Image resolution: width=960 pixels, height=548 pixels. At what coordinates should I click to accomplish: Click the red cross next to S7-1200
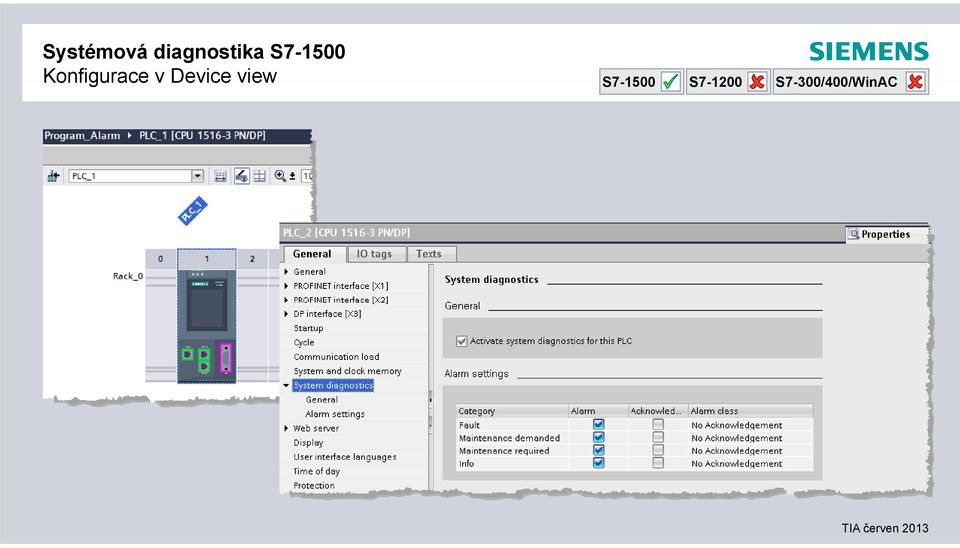(x=757, y=81)
